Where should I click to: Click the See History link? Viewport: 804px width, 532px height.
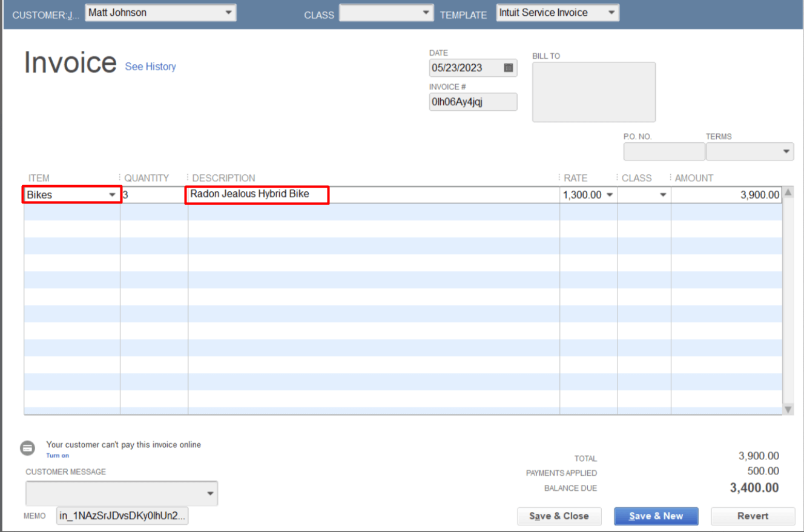pos(150,67)
